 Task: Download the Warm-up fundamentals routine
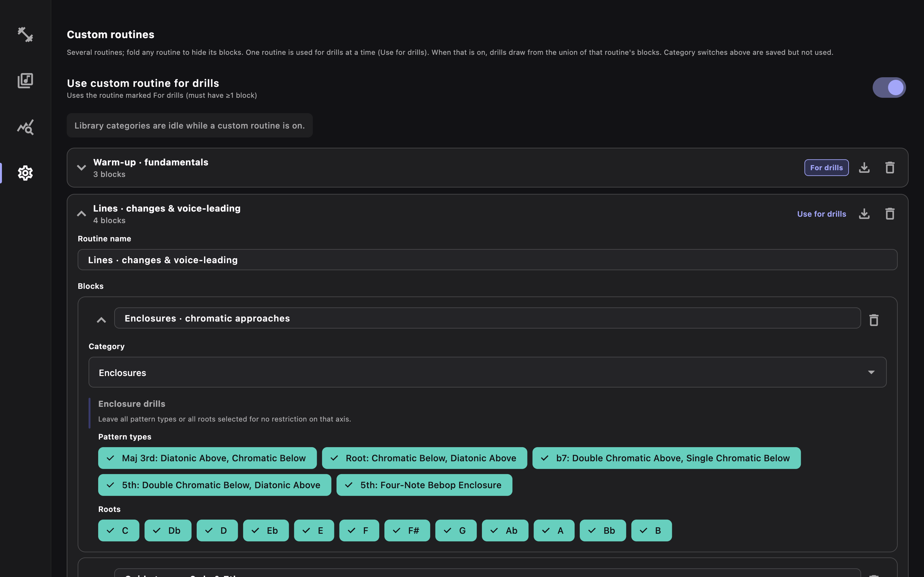coord(864,168)
